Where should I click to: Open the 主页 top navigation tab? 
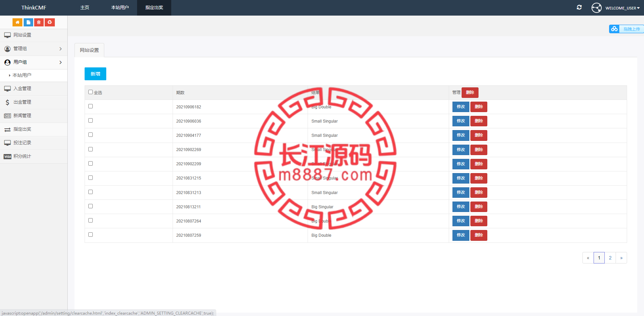coord(85,7)
